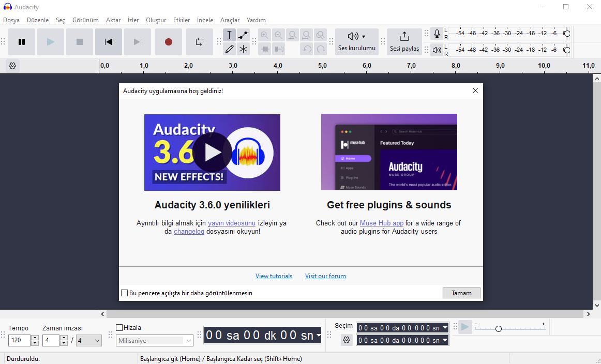Open the selection start format dropdown arrow
The width and height of the screenshot is (601, 364).
[x=445, y=328]
